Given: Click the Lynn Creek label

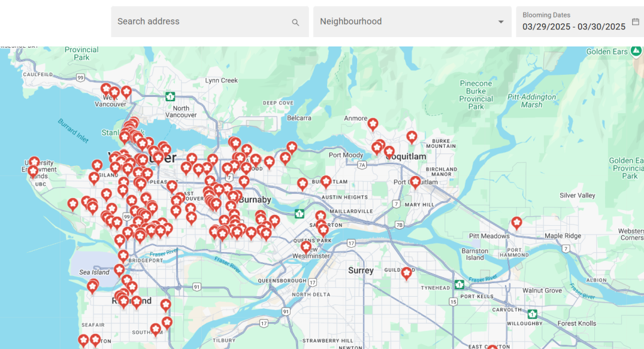Looking at the screenshot, I should click(x=221, y=80).
